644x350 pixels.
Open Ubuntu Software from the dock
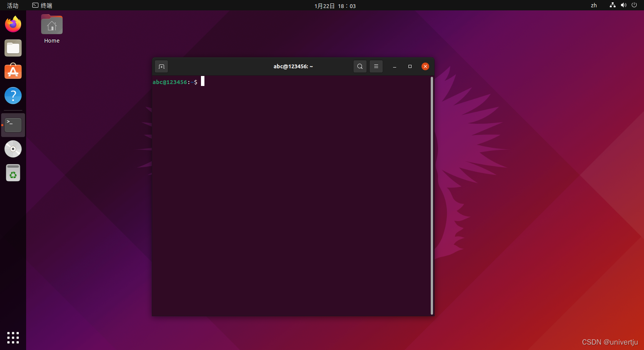tap(13, 72)
